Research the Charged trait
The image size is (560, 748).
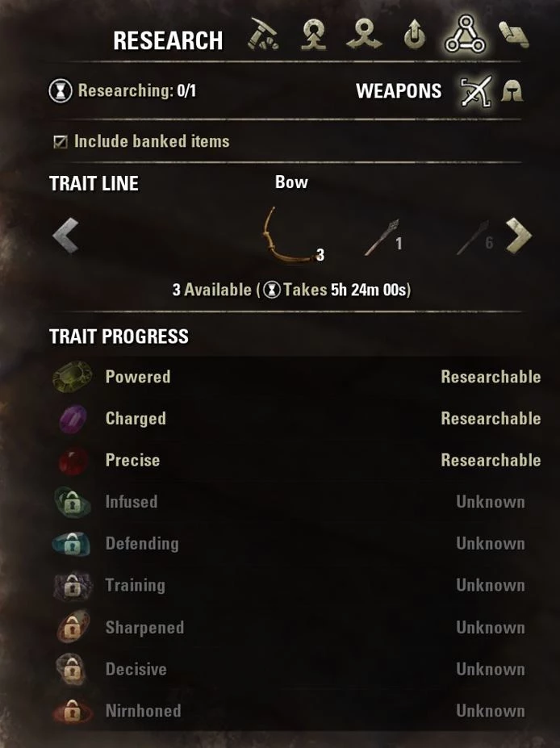[296, 418]
